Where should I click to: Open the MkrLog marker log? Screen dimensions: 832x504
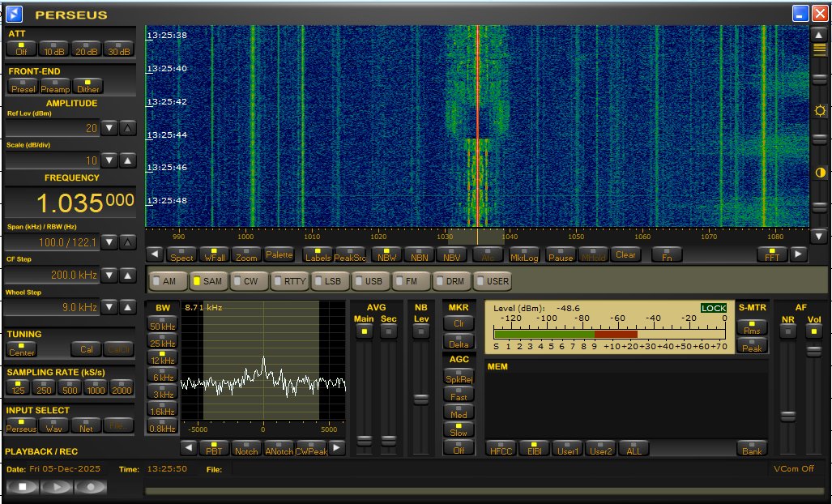coord(524,254)
